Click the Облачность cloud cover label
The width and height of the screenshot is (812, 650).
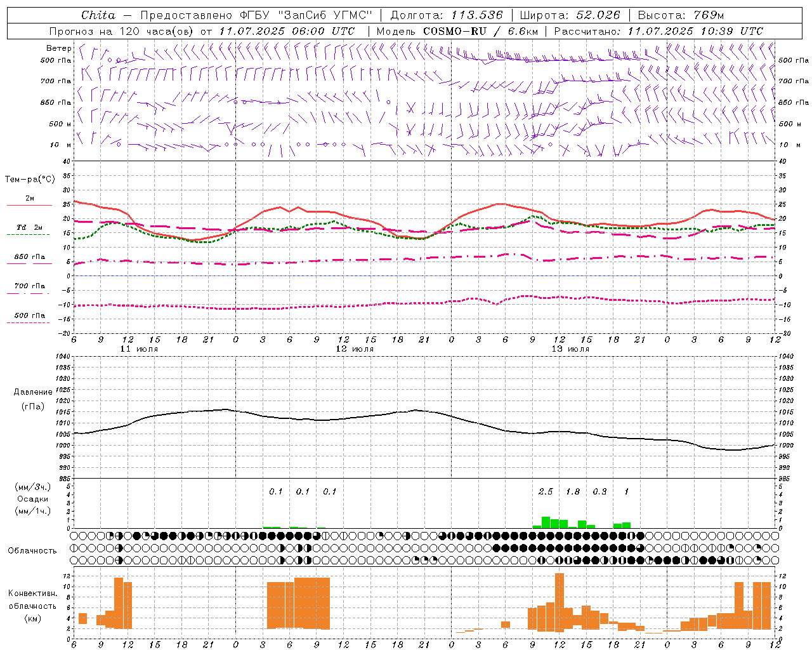click(x=32, y=551)
